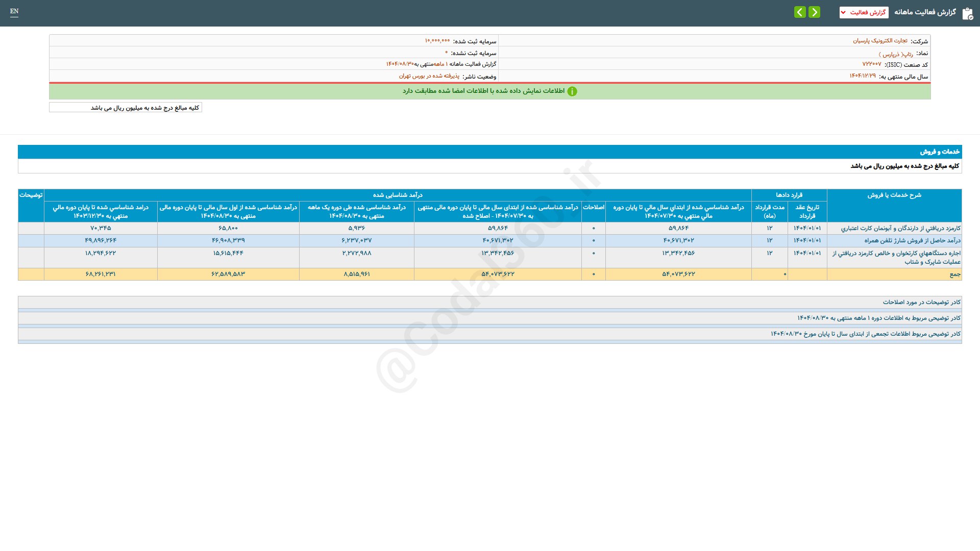Open company link تجارت الکترونیک پارسیان
Image resolution: width=980 pixels, height=551 pixels.
pyautogui.click(x=880, y=41)
